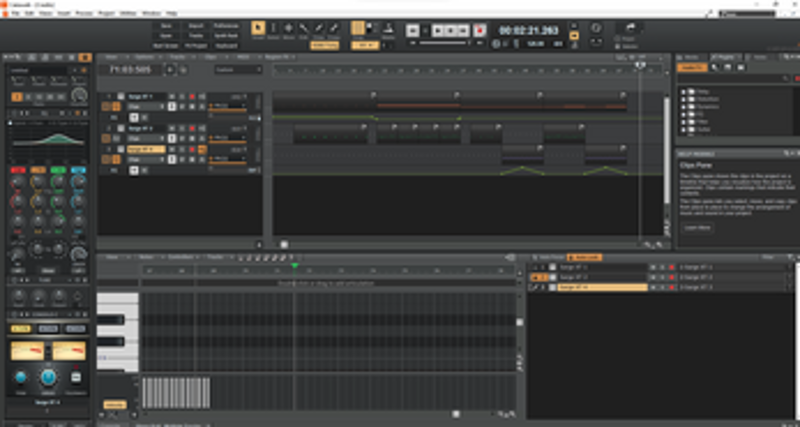This screenshot has height=427, width=800.
Task: Mute track Serge XT 1
Action: click(172, 96)
